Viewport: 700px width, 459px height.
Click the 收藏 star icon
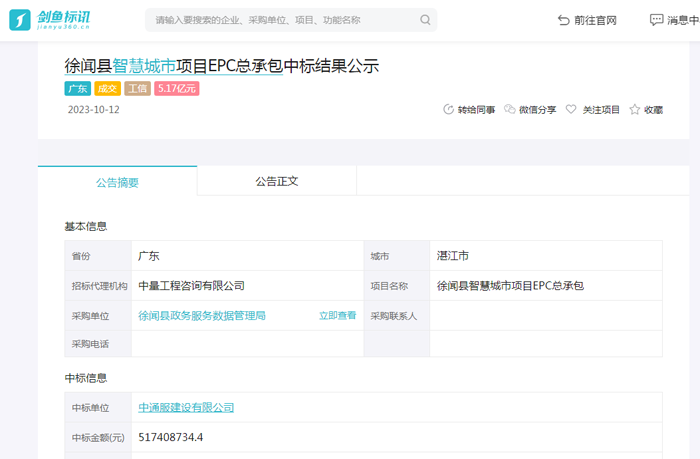[634, 110]
